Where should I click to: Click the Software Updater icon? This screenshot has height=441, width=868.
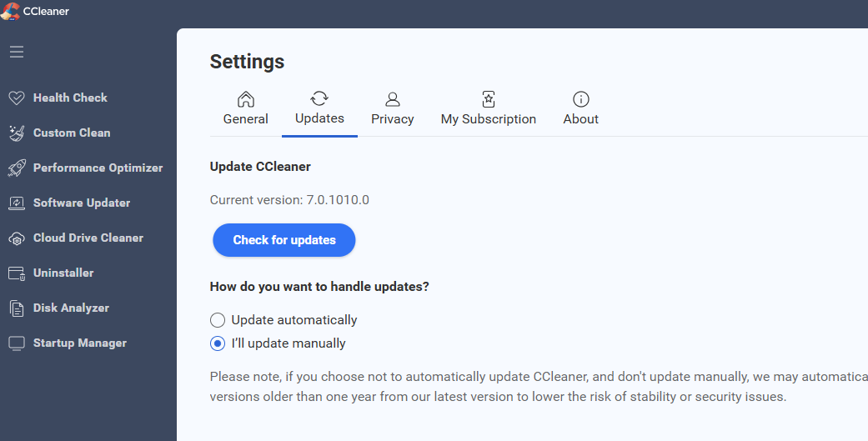[17, 203]
